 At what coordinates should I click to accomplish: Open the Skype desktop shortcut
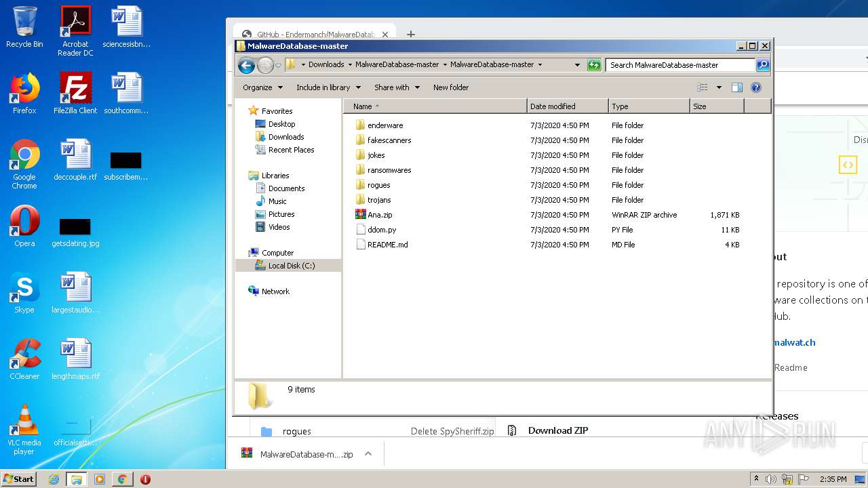click(x=24, y=293)
